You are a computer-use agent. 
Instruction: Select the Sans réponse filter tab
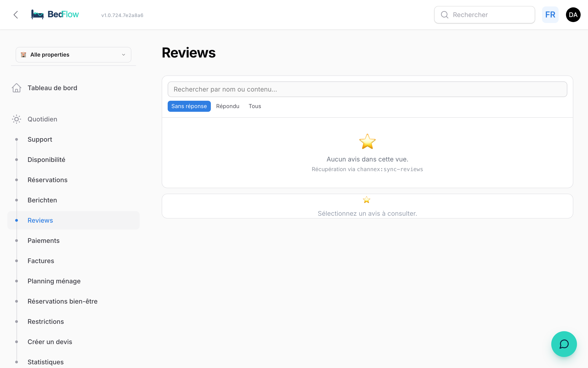coord(189,106)
